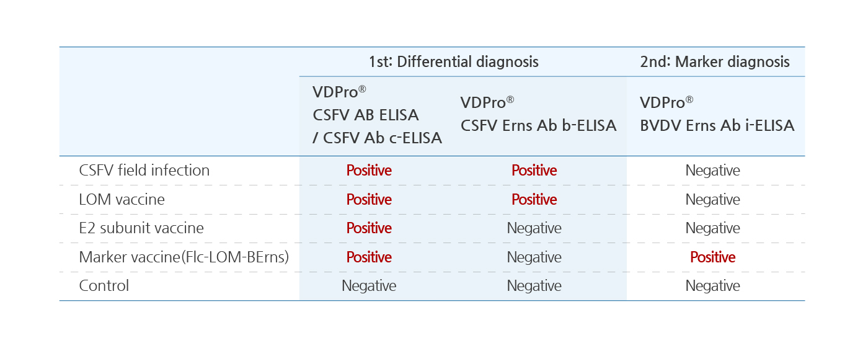Click LOM vaccine result under CSFV Erns b-ELISA

coord(534,200)
